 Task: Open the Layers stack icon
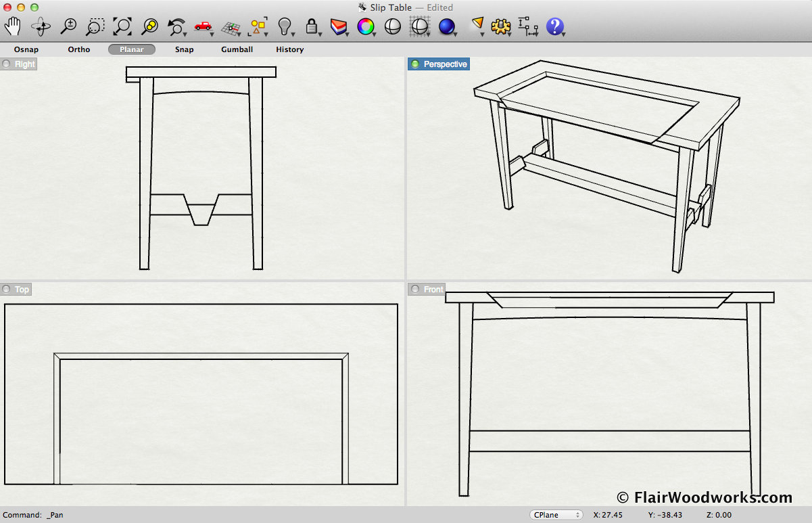[x=338, y=26]
